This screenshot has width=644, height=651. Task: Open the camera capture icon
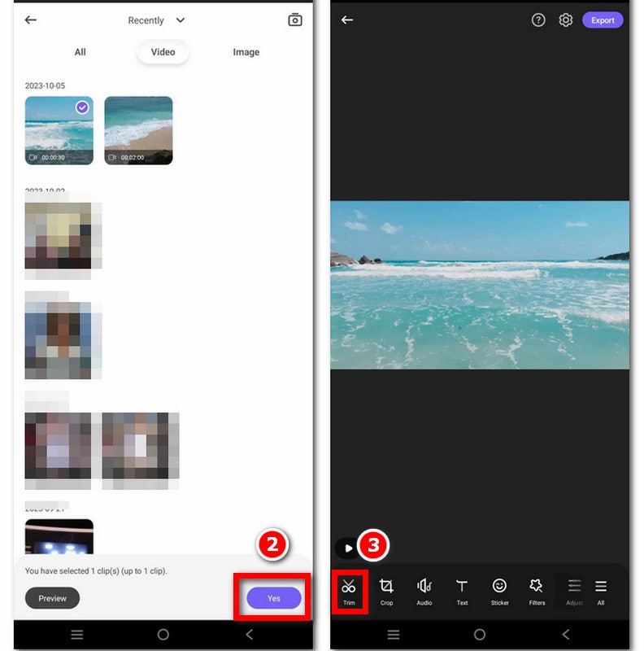pos(295,20)
